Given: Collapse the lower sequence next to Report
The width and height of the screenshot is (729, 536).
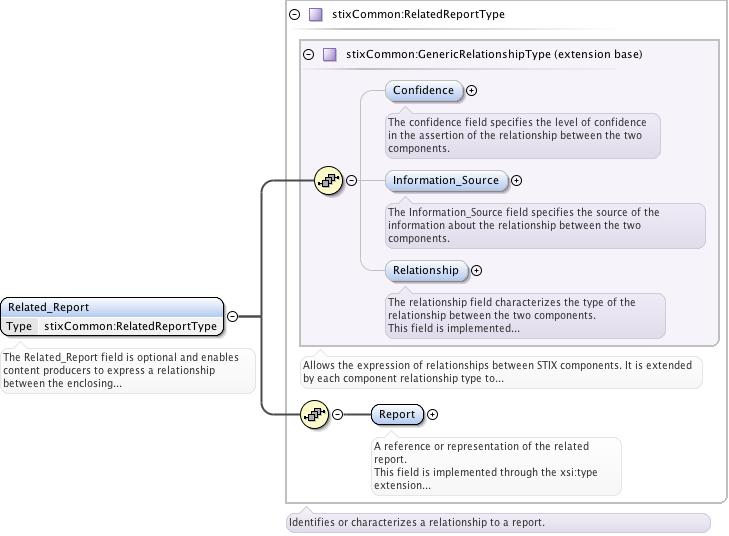Looking at the screenshot, I should click(337, 414).
